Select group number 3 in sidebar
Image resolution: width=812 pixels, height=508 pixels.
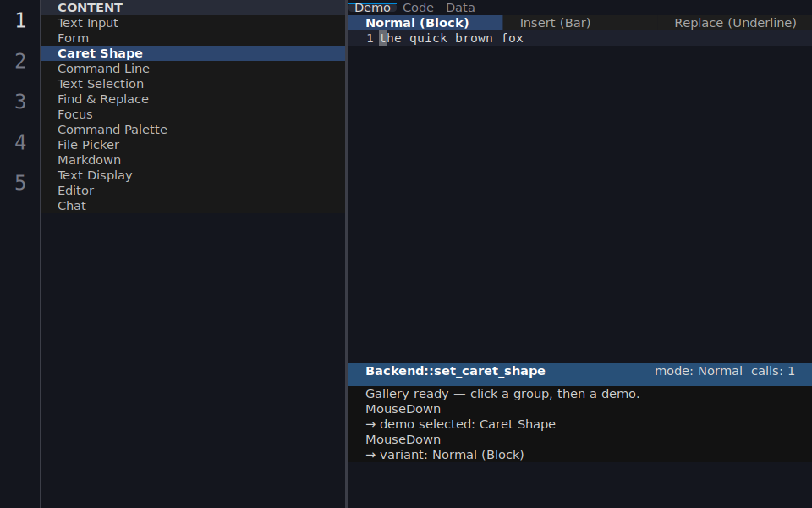coord(20,101)
